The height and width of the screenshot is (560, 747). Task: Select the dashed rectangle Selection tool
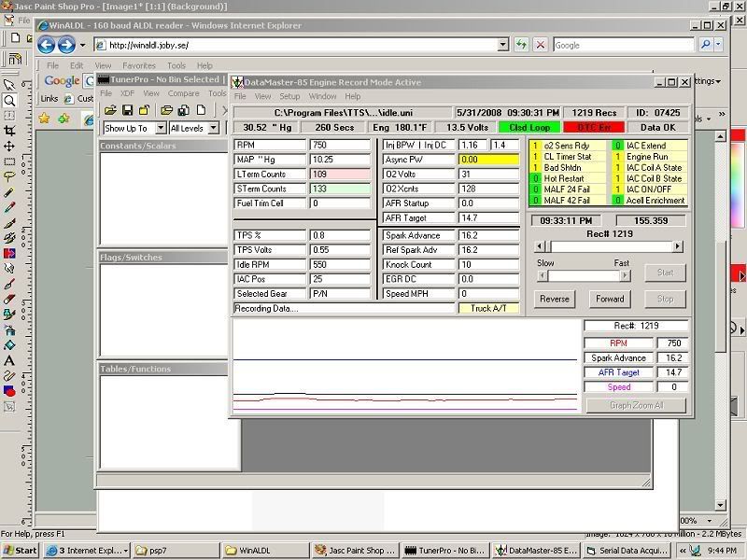click(9, 161)
